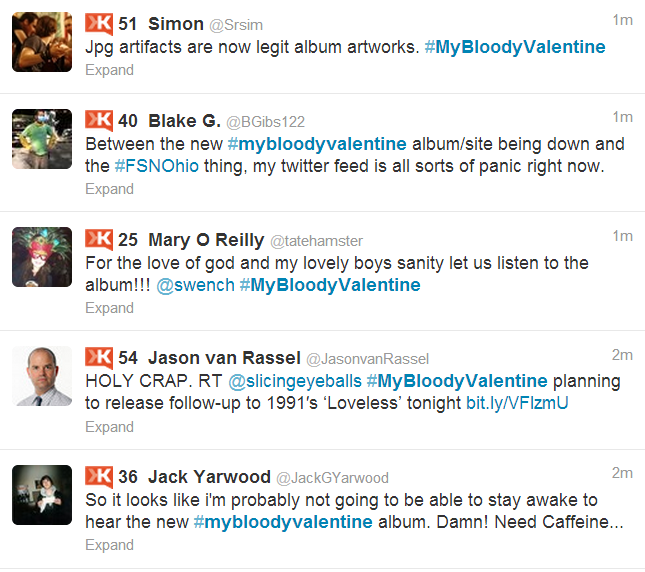Click the Klout badge next to Blake G.
This screenshot has width=645, height=572.
98,121
